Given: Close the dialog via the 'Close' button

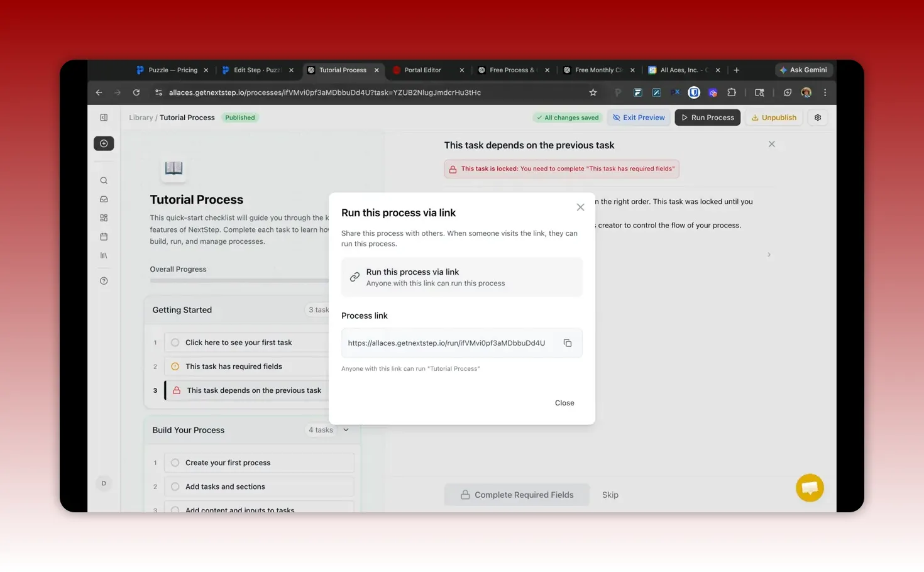Looking at the screenshot, I should point(564,403).
